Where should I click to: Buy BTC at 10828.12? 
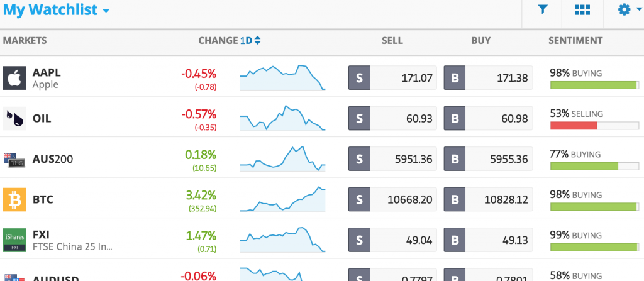(x=488, y=200)
